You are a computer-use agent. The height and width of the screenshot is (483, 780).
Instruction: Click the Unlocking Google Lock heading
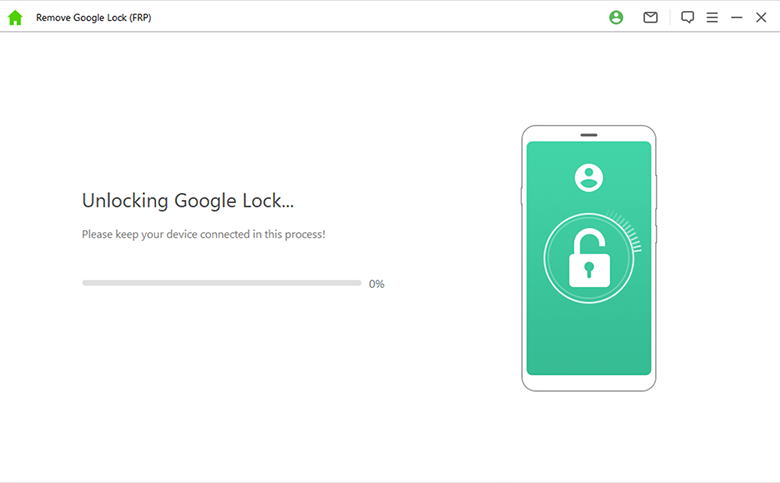[188, 200]
